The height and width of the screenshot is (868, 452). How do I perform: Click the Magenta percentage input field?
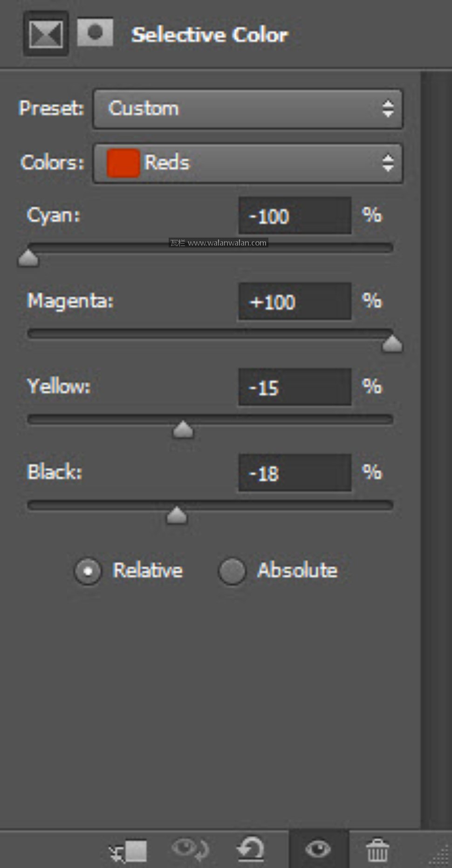294,302
